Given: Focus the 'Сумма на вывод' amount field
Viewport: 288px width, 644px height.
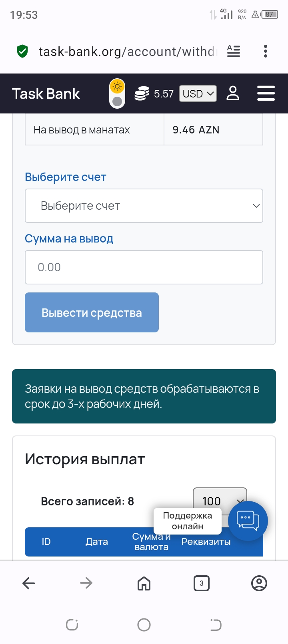Looking at the screenshot, I should click(x=144, y=267).
